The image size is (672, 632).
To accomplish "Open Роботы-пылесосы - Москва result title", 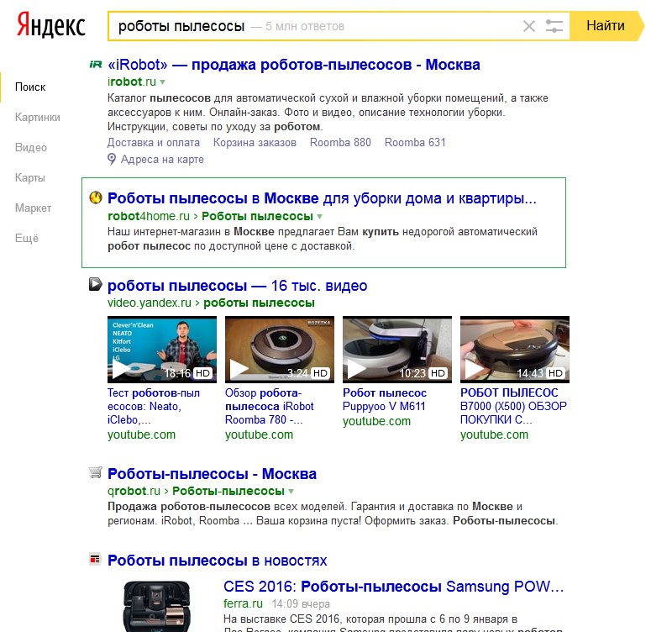I will (x=212, y=474).
